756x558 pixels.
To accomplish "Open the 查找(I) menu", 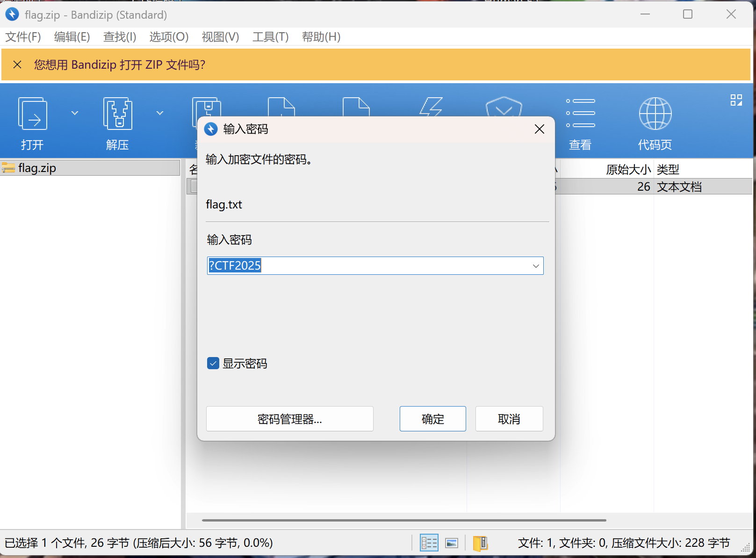I will [120, 36].
